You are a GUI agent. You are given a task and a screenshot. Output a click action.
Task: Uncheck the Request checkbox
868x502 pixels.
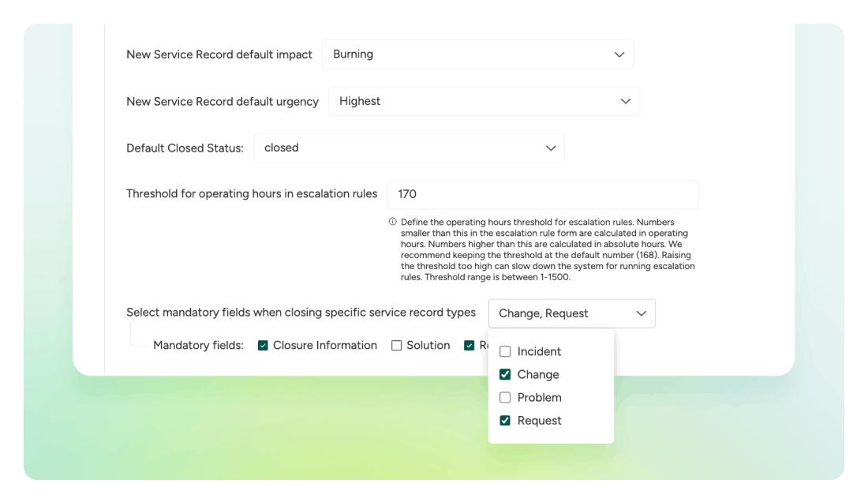[505, 421]
